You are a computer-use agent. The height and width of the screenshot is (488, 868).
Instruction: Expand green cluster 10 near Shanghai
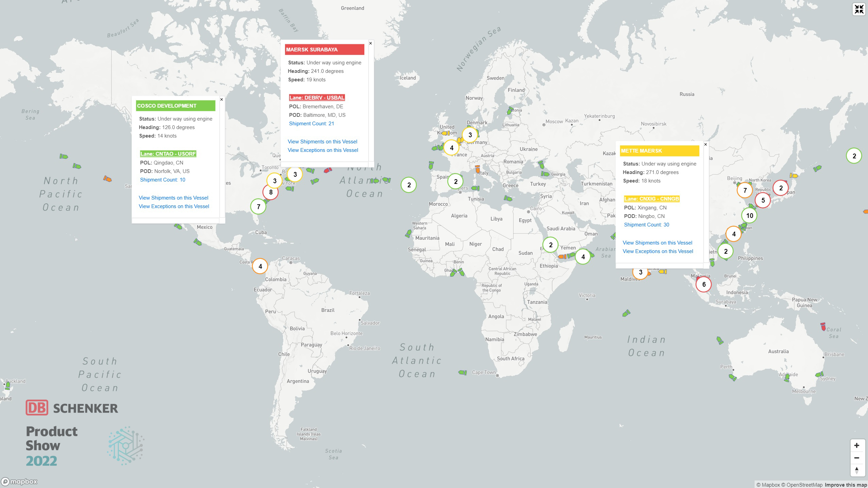749,216
